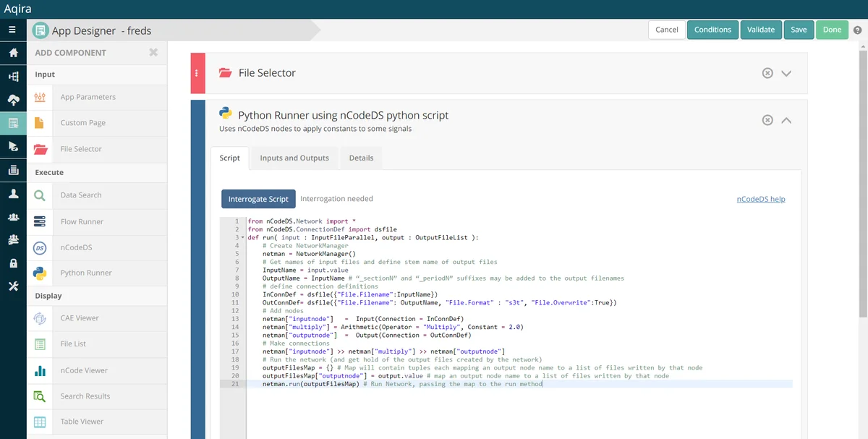Viewport: 868px width, 439px height.
Task: Click the Python Runner panel title
Action: pos(343,115)
